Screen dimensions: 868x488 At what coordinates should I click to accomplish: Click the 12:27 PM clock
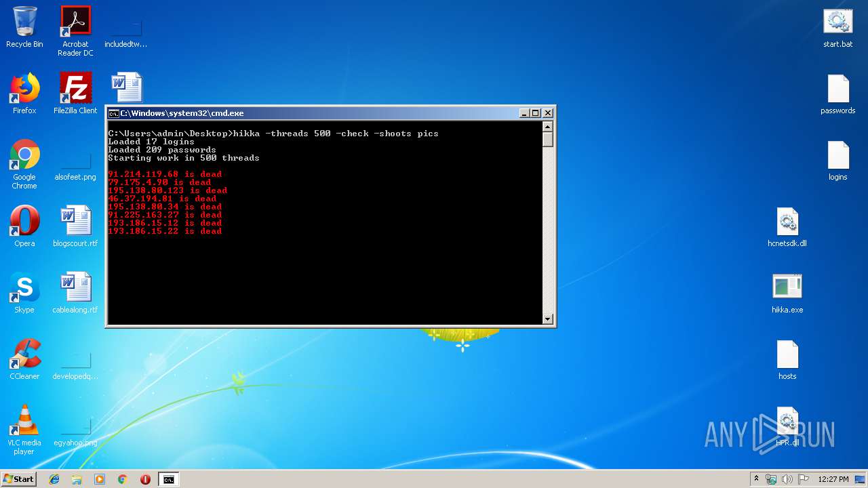pyautogui.click(x=833, y=479)
